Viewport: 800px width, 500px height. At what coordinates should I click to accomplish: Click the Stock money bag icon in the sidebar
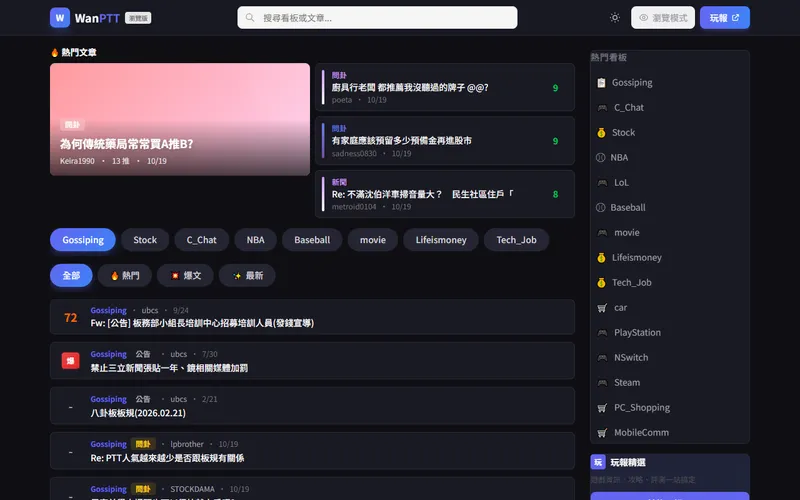point(602,133)
